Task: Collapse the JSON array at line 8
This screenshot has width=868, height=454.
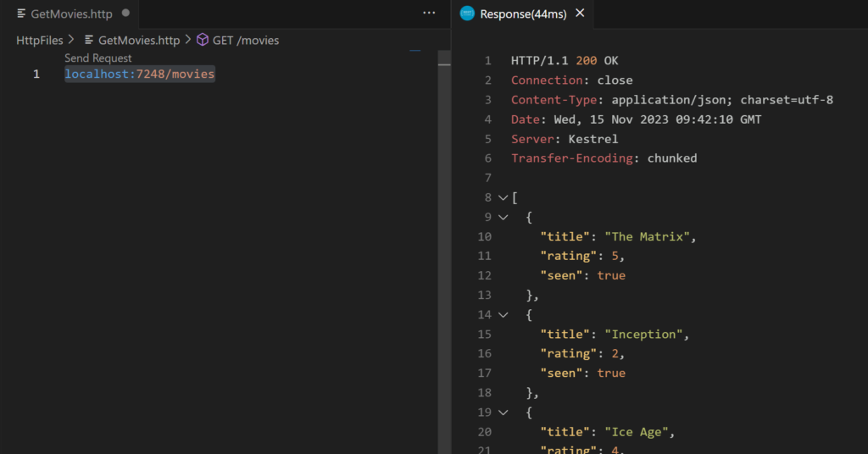Action: (504, 197)
